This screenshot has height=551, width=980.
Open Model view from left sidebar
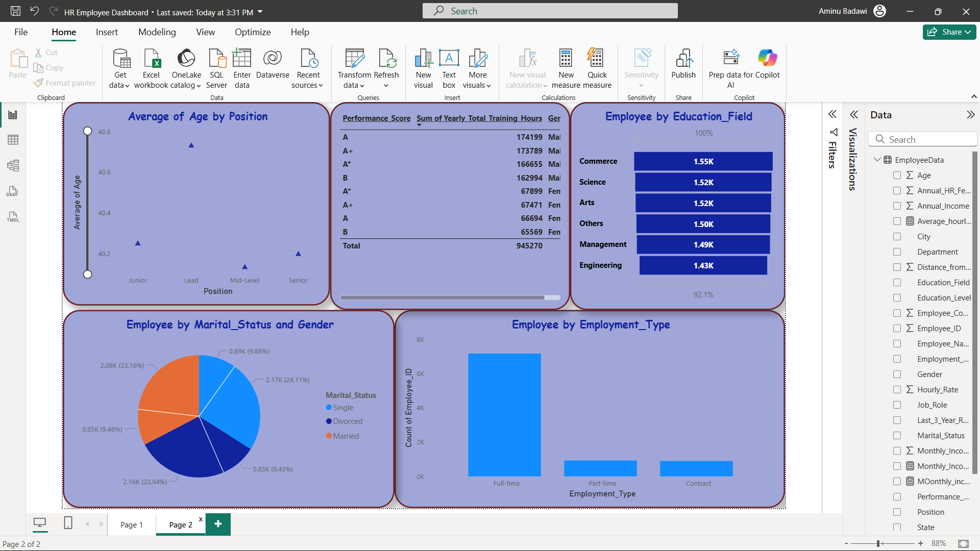click(x=13, y=165)
